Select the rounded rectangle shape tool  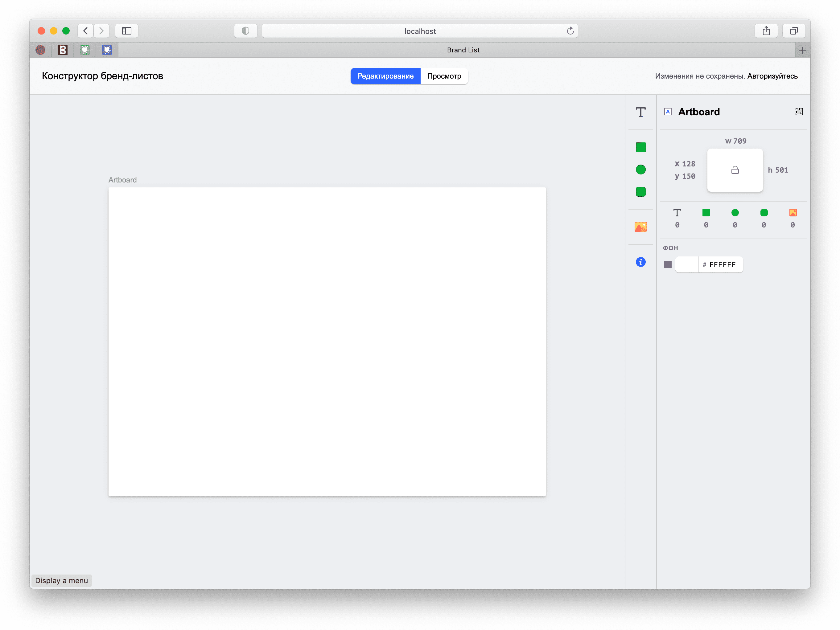640,192
